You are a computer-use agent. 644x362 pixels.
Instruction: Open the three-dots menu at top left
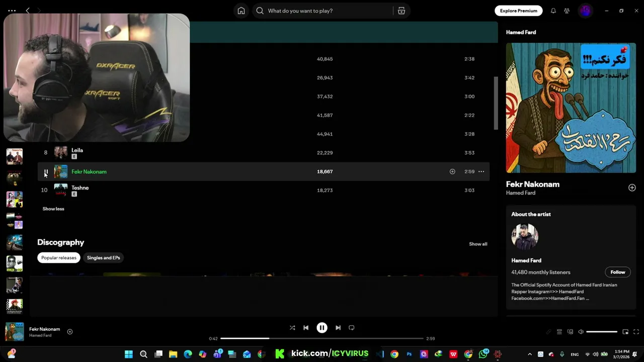point(12,11)
